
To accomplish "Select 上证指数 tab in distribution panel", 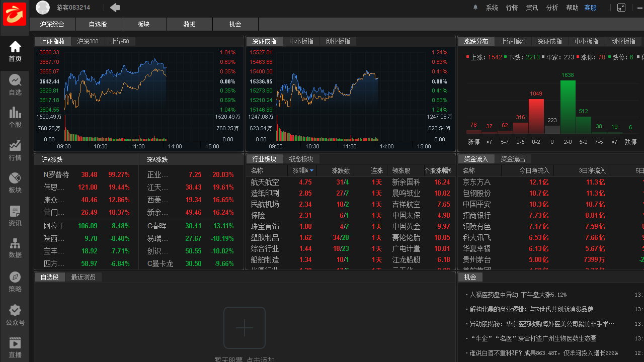I will pos(513,41).
